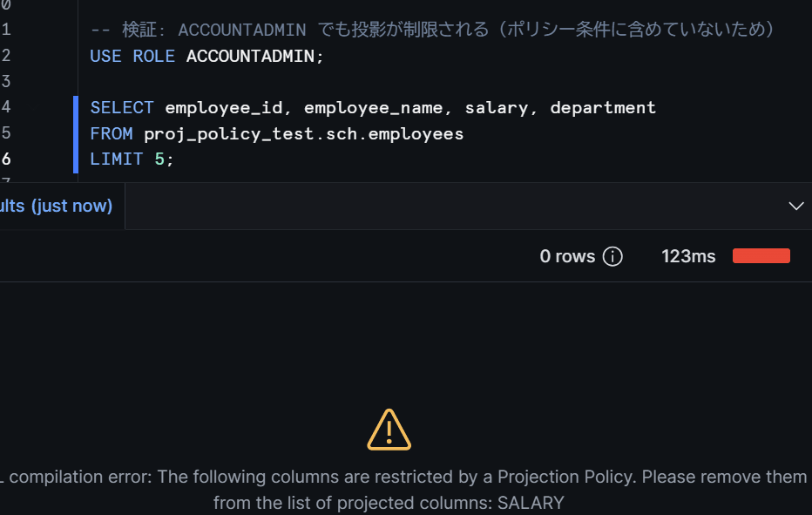Place cursor on the salary column name
The width and height of the screenshot is (812, 515).
point(496,108)
